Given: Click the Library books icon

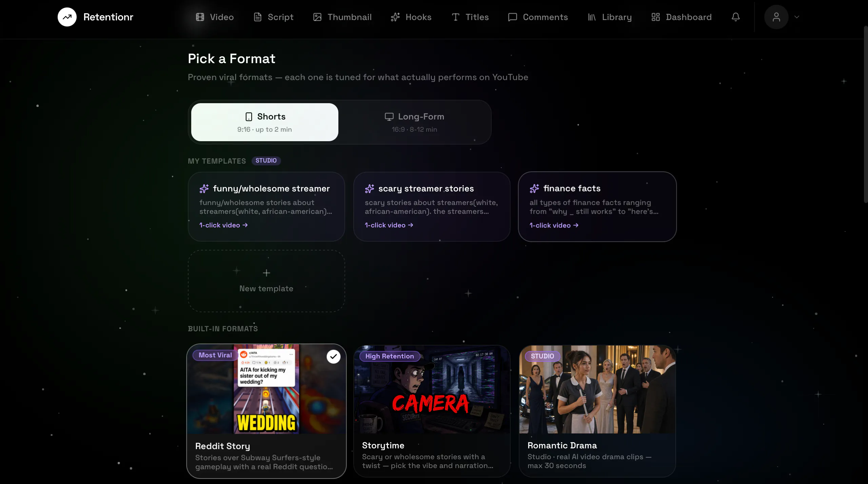Looking at the screenshot, I should pos(592,17).
